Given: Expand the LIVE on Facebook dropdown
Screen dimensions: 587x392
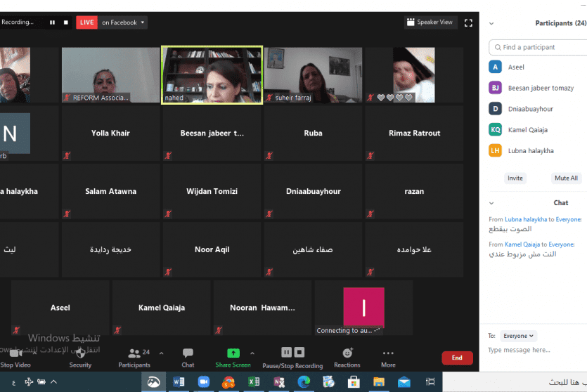Looking at the screenshot, I should pyautogui.click(x=123, y=22).
